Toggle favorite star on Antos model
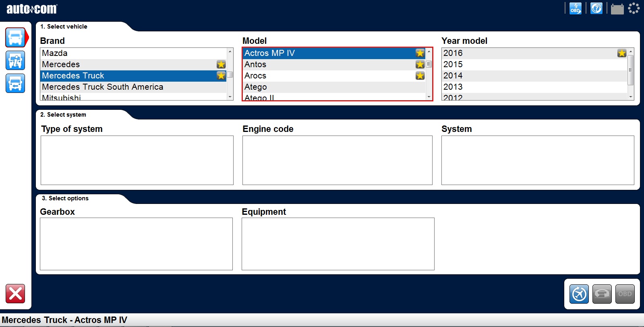This screenshot has width=644, height=327. click(x=420, y=64)
